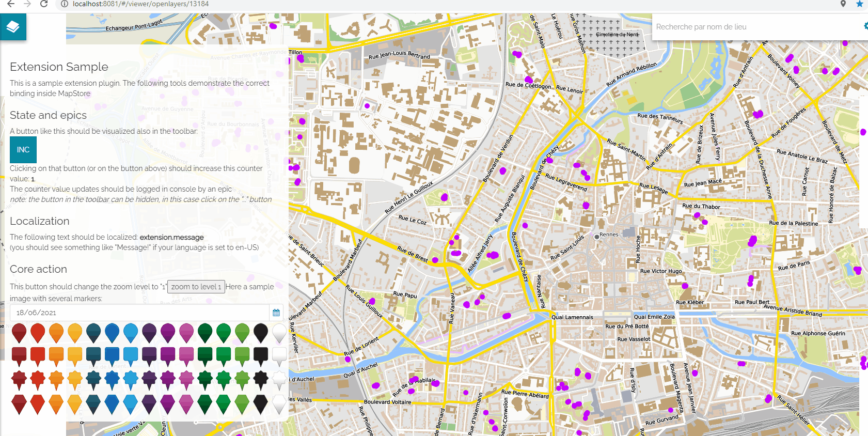The width and height of the screenshot is (868, 436).
Task: Select the green pentagon marker
Action: (x=224, y=404)
